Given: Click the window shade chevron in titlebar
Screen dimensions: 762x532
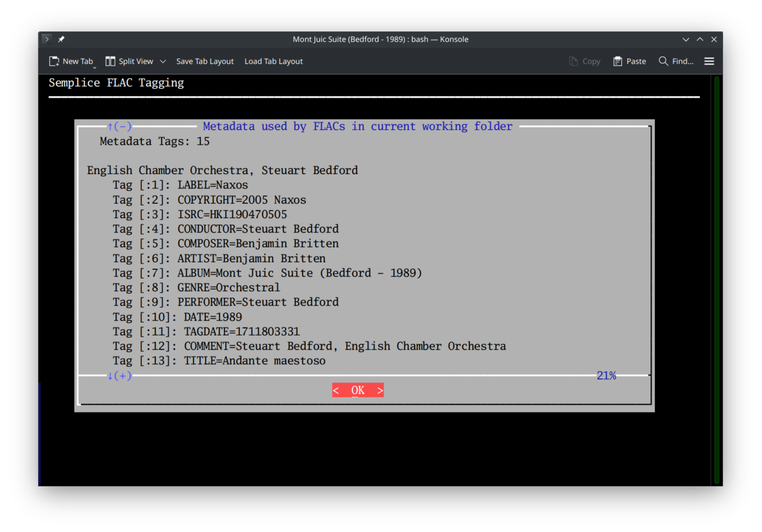Looking at the screenshot, I should [x=686, y=39].
